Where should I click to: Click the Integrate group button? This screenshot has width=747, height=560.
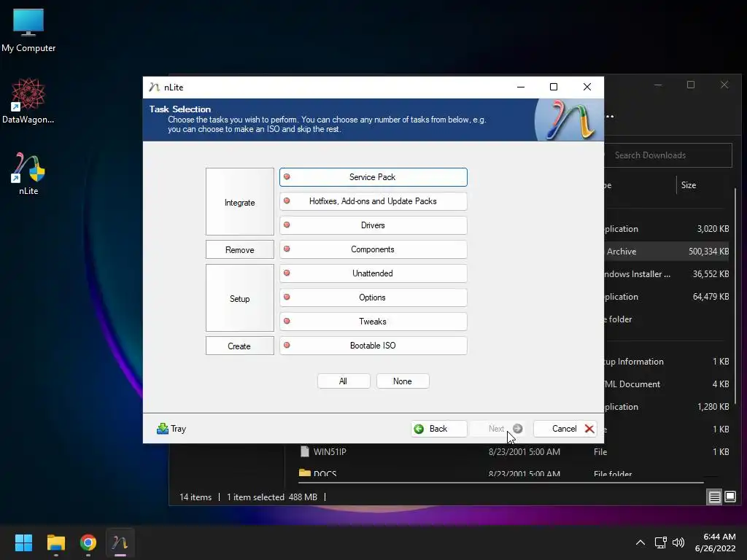pos(239,201)
